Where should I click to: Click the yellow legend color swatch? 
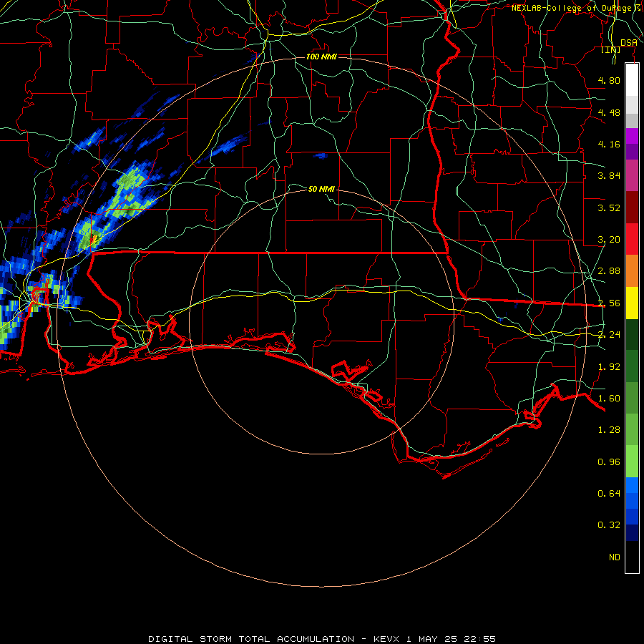[x=632, y=303]
